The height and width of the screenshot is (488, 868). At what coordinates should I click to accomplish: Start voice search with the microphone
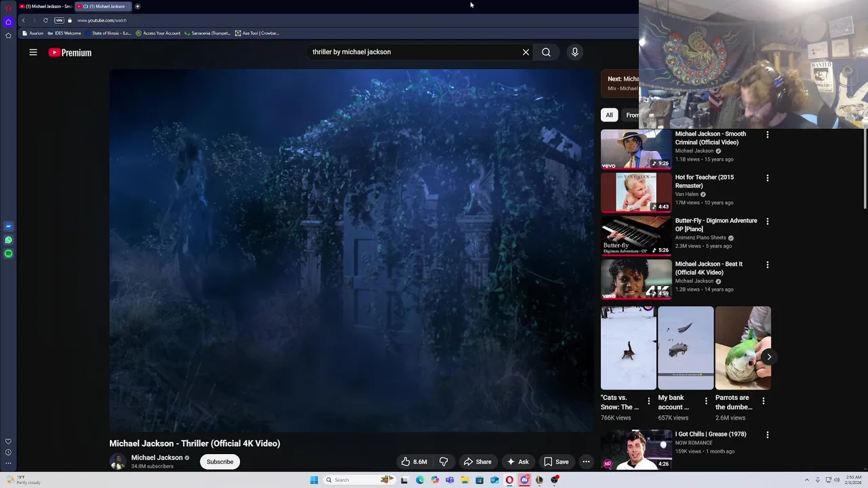[574, 52]
